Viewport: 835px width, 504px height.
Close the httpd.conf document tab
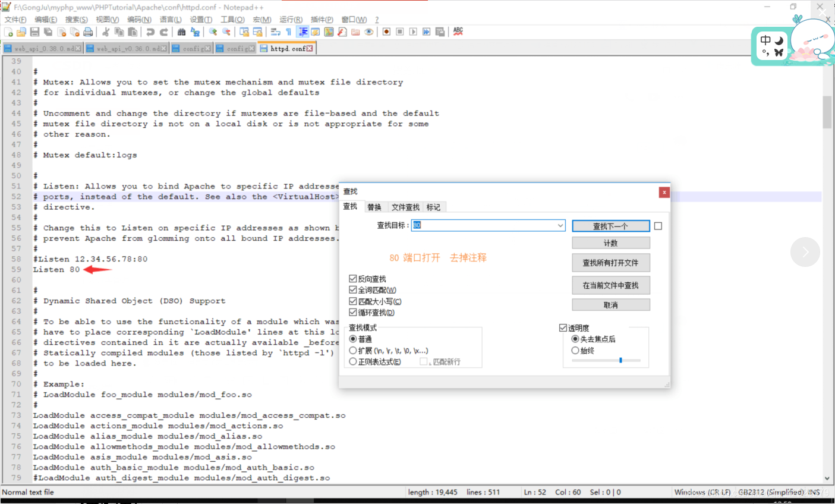(x=310, y=49)
